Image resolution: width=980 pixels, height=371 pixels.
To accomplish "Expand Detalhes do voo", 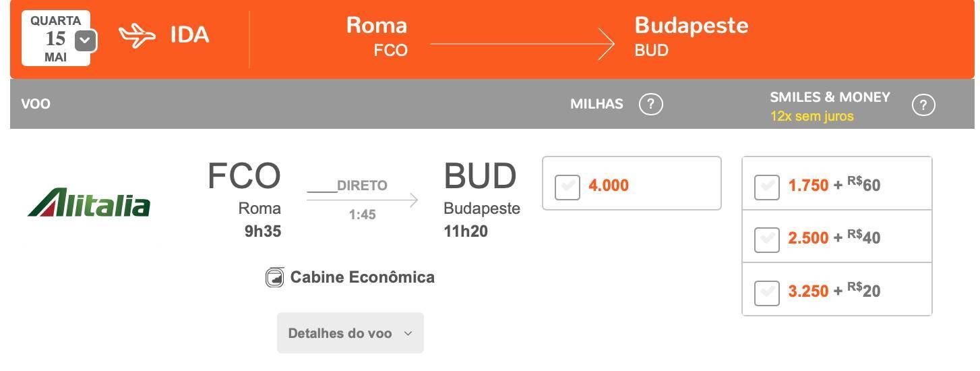I will (x=350, y=333).
